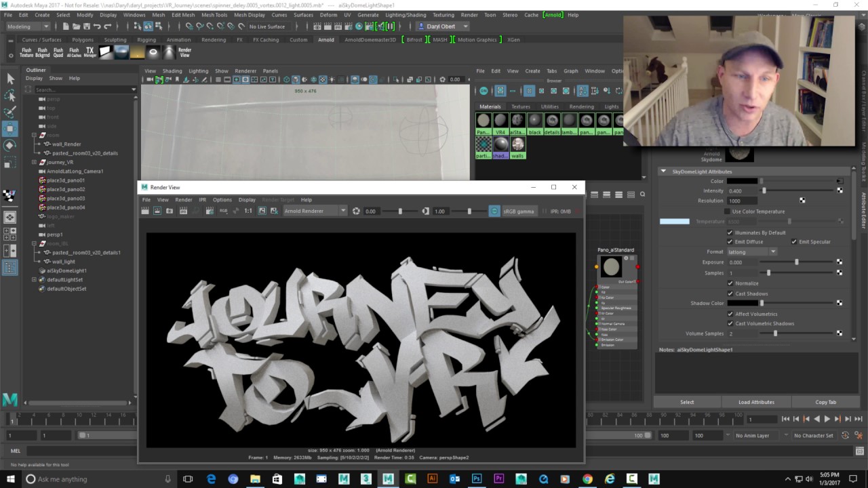Open the Arnold menu in main menu bar
The image size is (868, 488).
[553, 14]
